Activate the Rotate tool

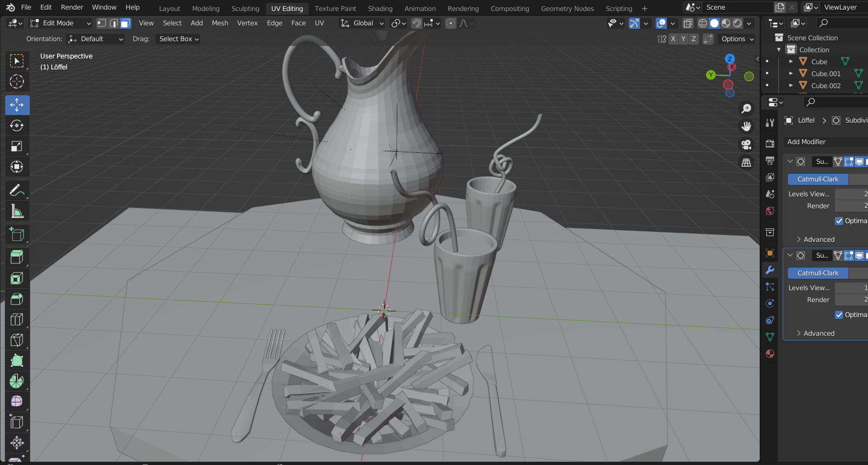pyautogui.click(x=17, y=125)
